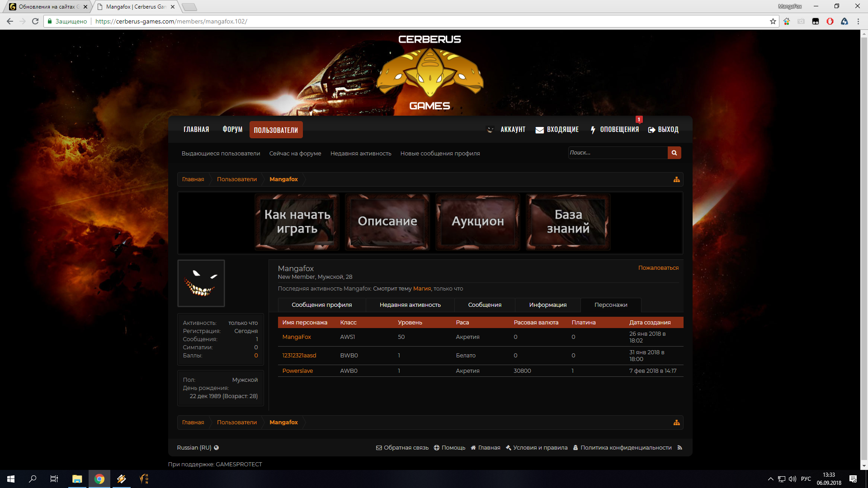Show hidden system tray icons chevron
The image size is (868, 488).
(x=770, y=479)
